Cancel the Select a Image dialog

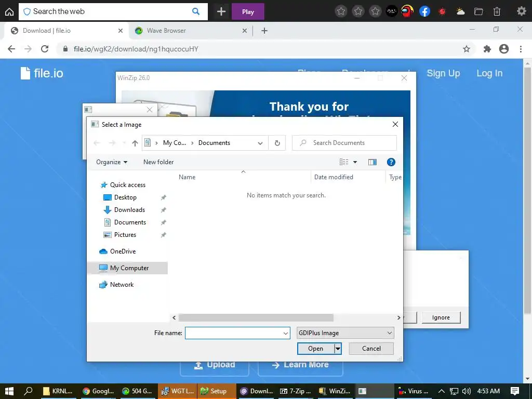(371, 349)
